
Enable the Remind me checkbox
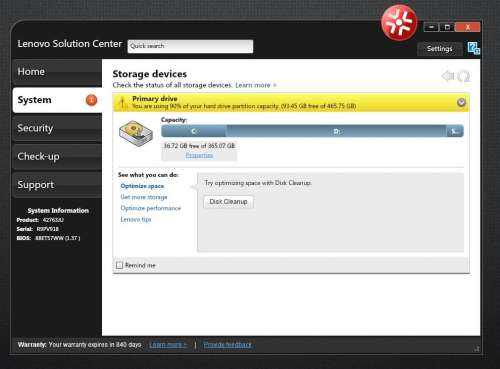[119, 265]
